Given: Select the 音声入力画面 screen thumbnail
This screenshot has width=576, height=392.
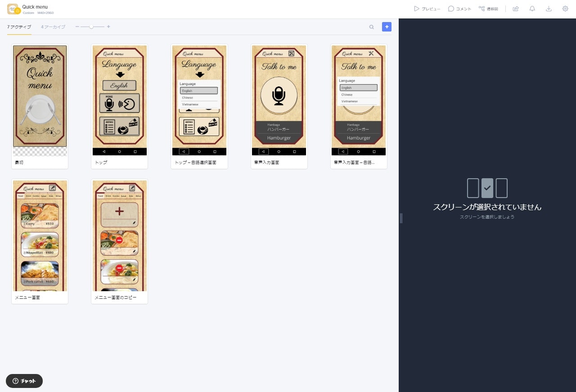Looking at the screenshot, I should click(279, 100).
